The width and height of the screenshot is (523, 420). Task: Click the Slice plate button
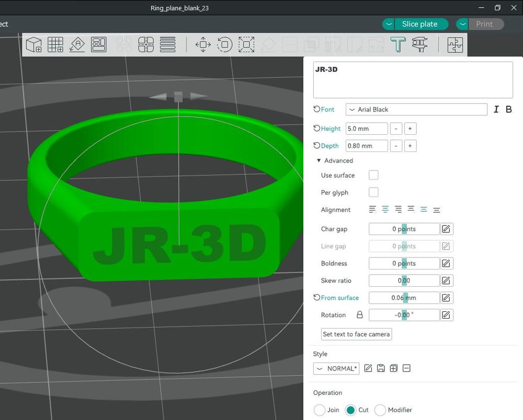[x=420, y=24]
